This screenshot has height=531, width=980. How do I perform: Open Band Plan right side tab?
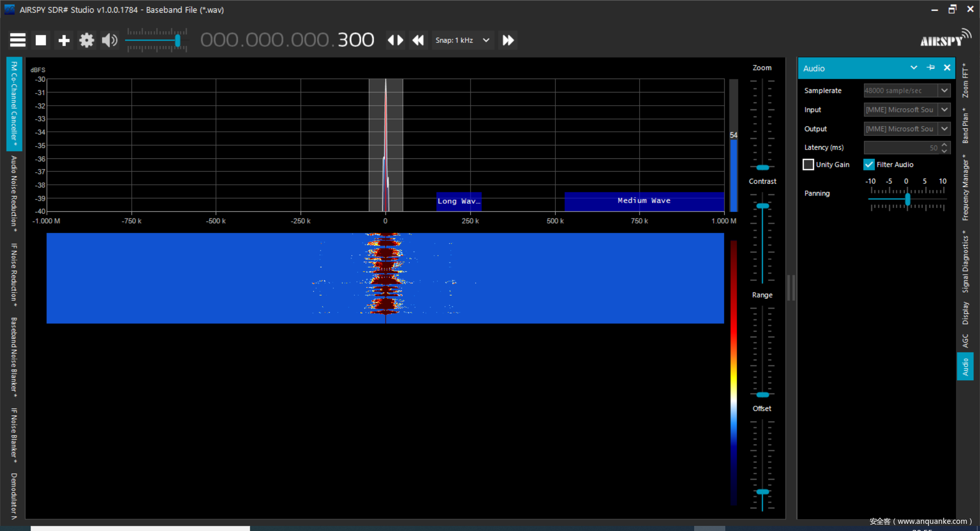pyautogui.click(x=965, y=125)
